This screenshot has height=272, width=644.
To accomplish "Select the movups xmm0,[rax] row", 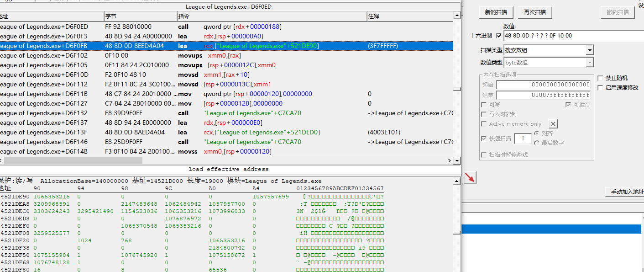I will click(226, 55).
